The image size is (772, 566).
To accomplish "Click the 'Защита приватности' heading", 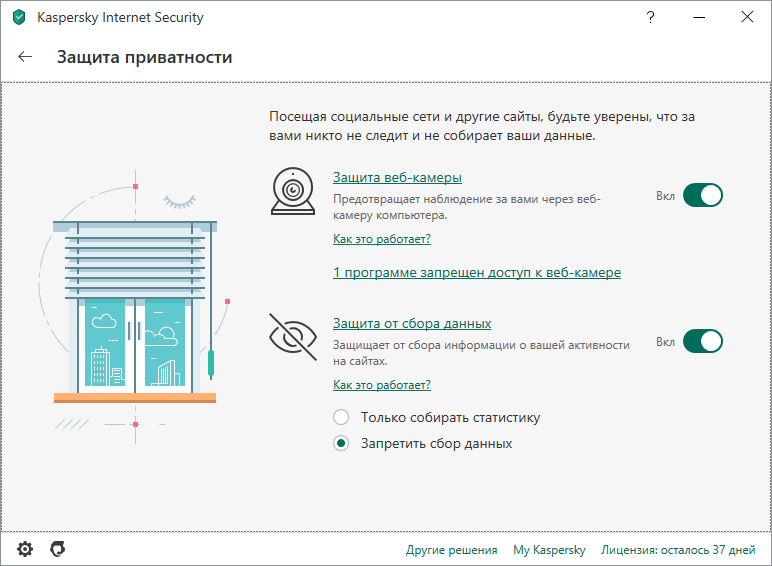I will pos(144,57).
